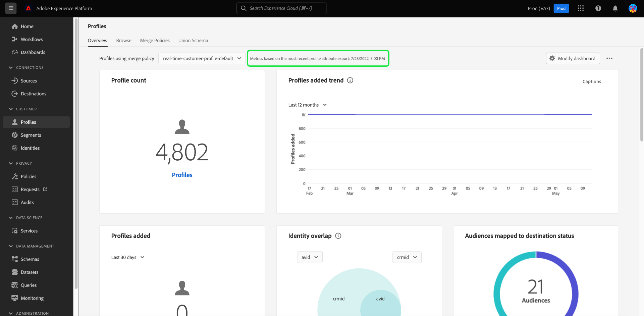Open the notifications bell
Viewport: 644px width, 316px height.
[x=615, y=8]
